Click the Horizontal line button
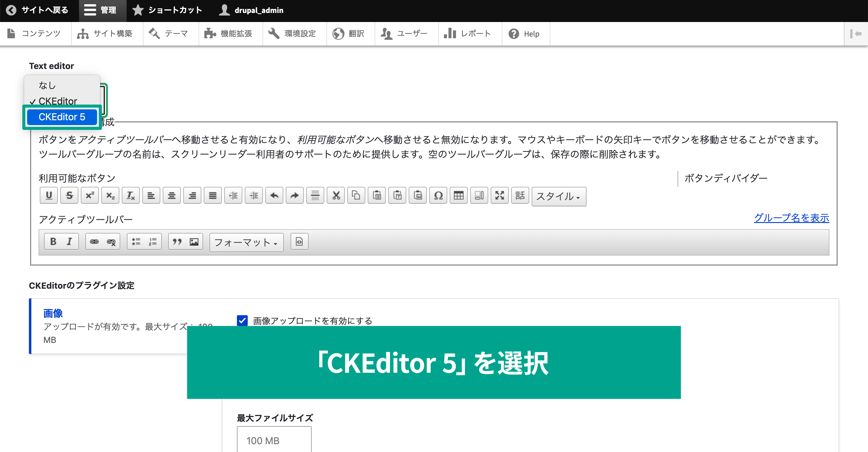The height and width of the screenshot is (452, 868). coord(315,195)
